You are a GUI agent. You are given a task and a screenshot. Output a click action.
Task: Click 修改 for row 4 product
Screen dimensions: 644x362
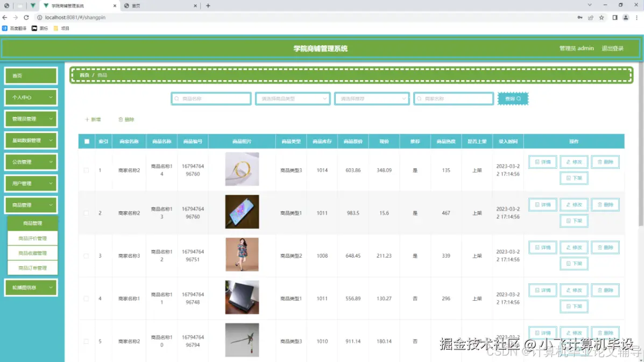574,290
